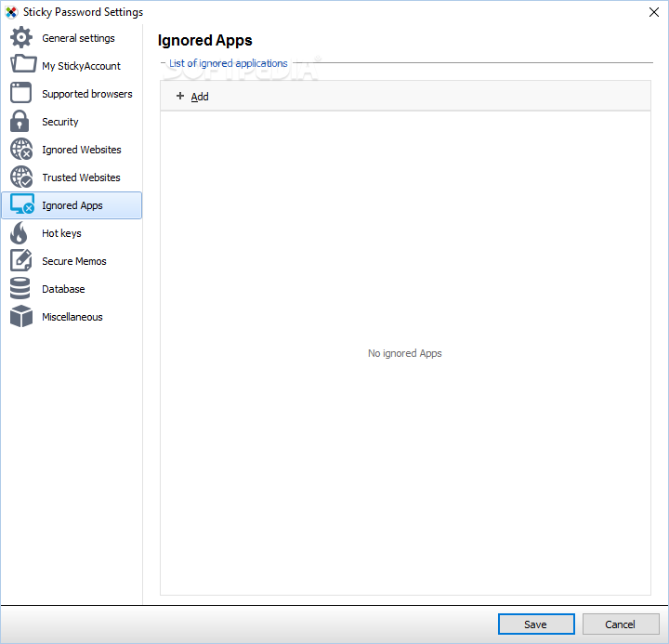Image resolution: width=669 pixels, height=644 pixels.
Task: Select Trusted Websites in the sidebar
Action: [72, 177]
